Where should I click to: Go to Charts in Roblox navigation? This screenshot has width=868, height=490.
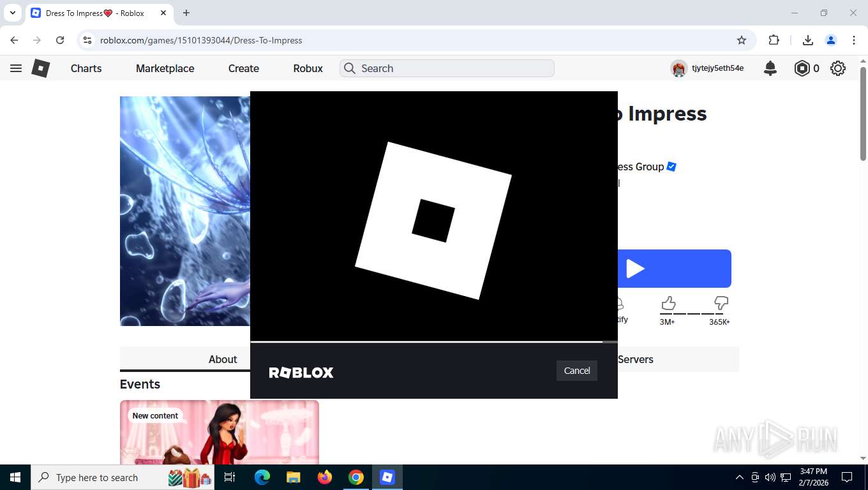click(x=86, y=68)
